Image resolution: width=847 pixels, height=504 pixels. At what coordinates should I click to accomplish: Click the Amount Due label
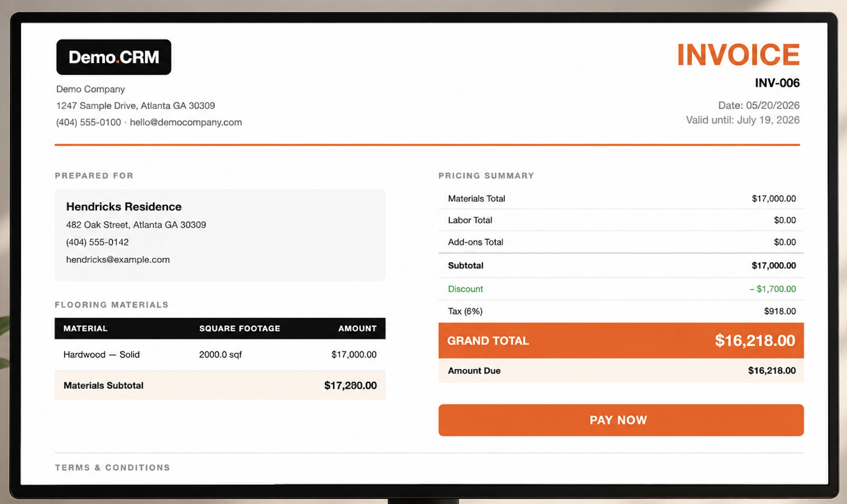tap(474, 371)
